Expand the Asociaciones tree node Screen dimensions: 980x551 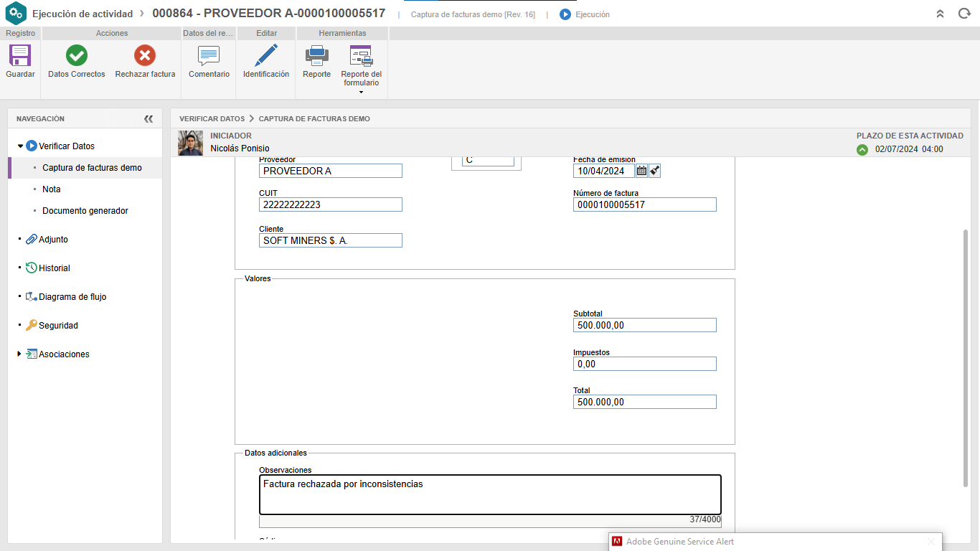pyautogui.click(x=19, y=354)
